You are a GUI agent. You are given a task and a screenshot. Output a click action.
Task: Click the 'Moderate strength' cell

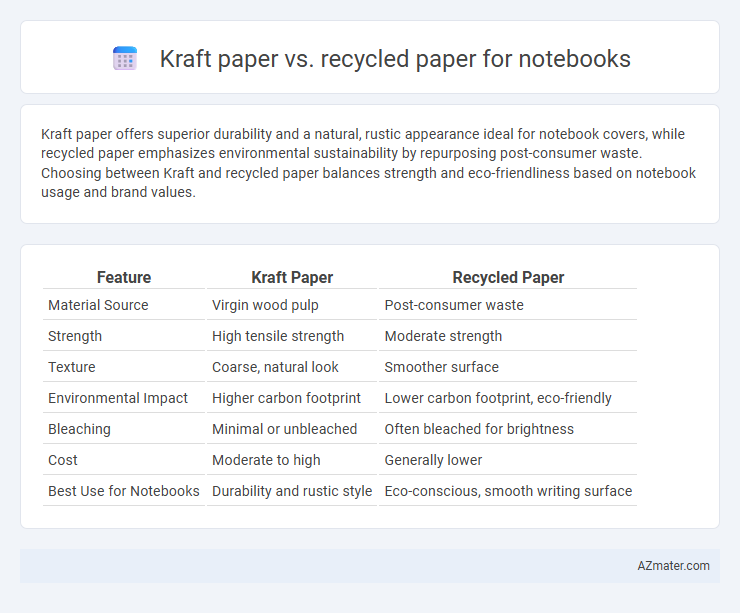[x=443, y=336]
